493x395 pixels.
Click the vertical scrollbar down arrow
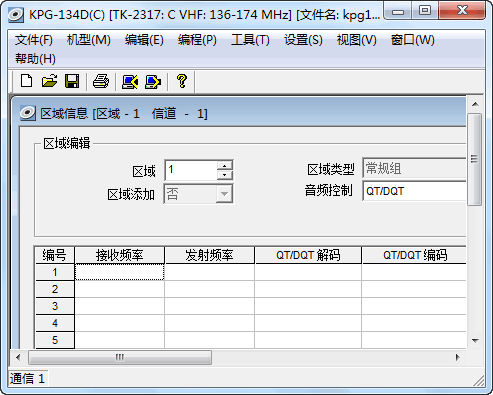coord(475,341)
